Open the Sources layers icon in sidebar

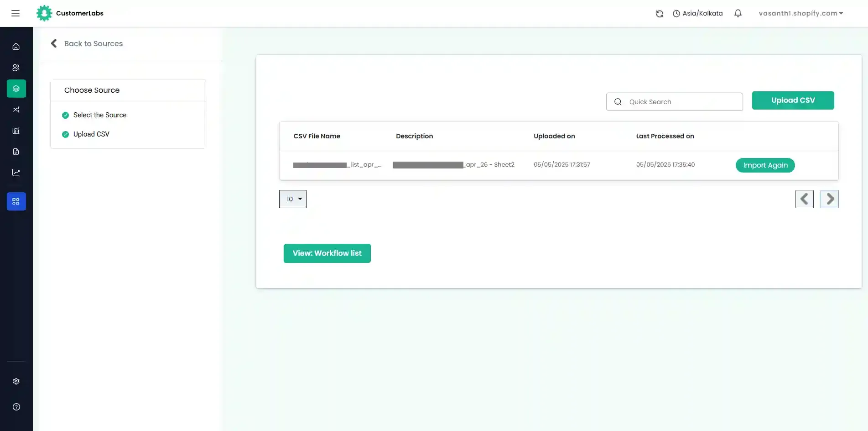(16, 89)
